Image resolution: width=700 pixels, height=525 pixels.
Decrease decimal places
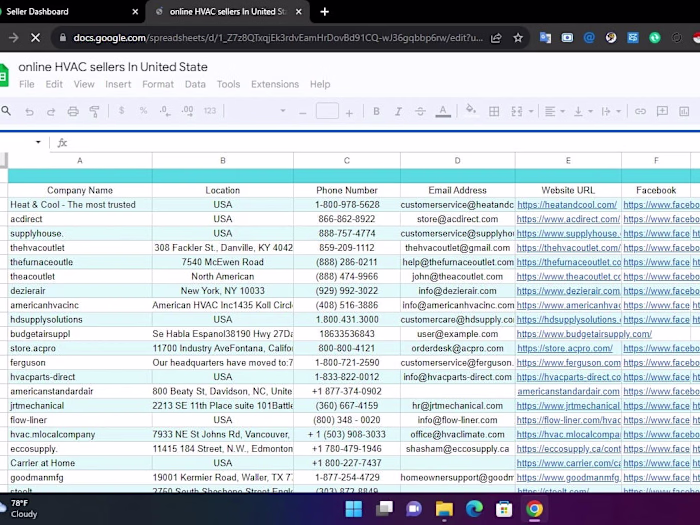point(165,111)
